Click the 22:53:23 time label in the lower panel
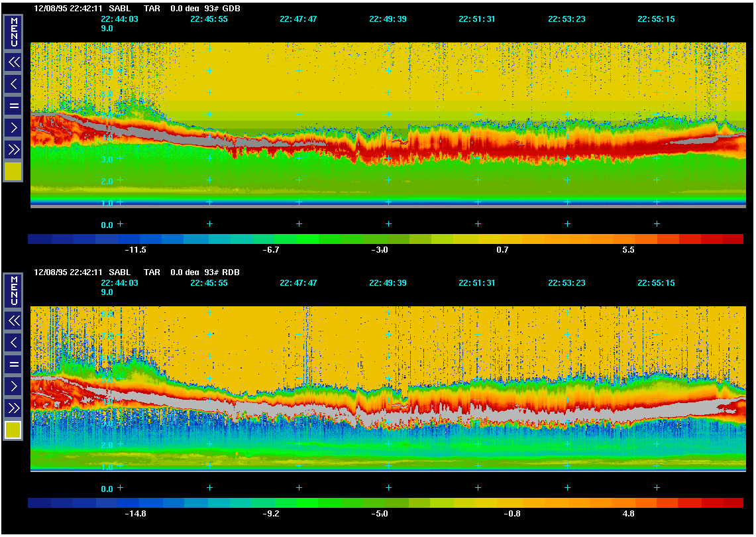The width and height of the screenshot is (756, 537). tap(567, 282)
